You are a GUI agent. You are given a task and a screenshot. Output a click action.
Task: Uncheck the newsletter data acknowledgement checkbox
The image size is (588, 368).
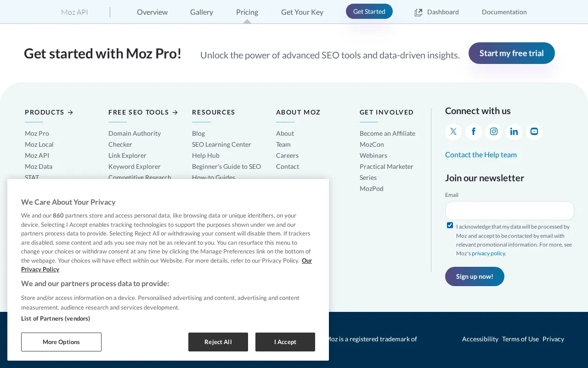[450, 225]
